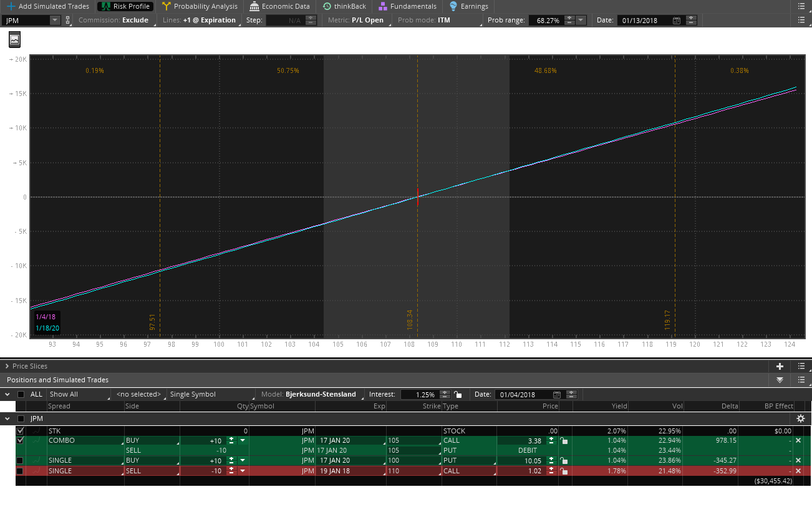Open the JPM symbol dropdown
Screen dimensions: 812x507
point(54,20)
